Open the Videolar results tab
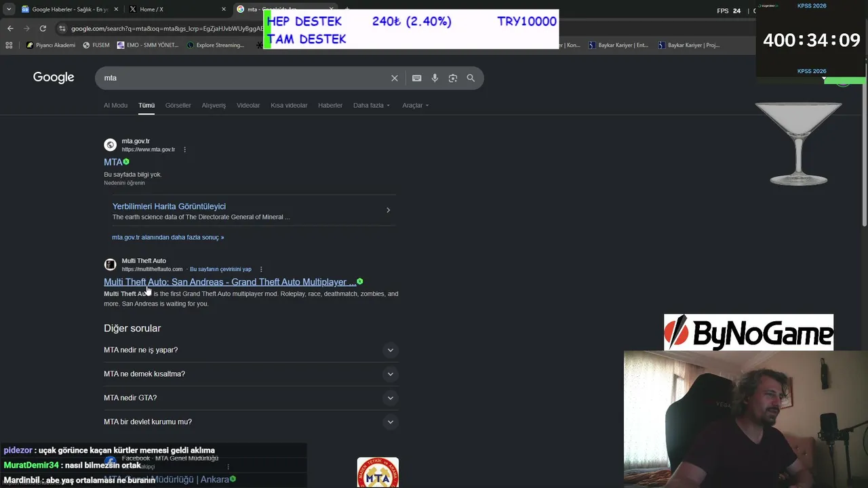The image size is (868, 488). (248, 105)
